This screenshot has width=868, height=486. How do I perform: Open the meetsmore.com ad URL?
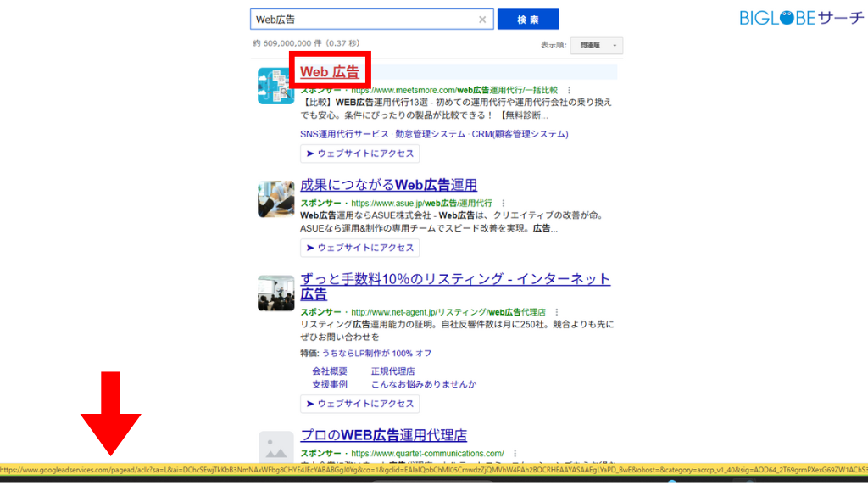pos(454,90)
